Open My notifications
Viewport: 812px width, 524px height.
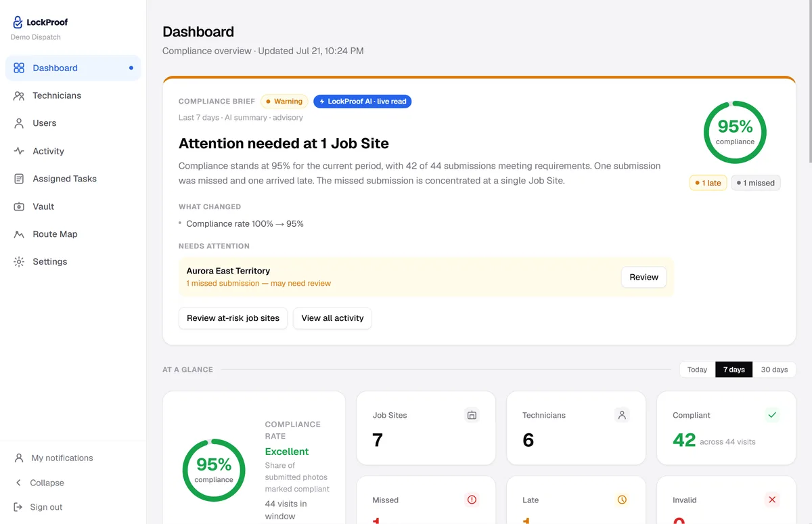(x=73, y=458)
